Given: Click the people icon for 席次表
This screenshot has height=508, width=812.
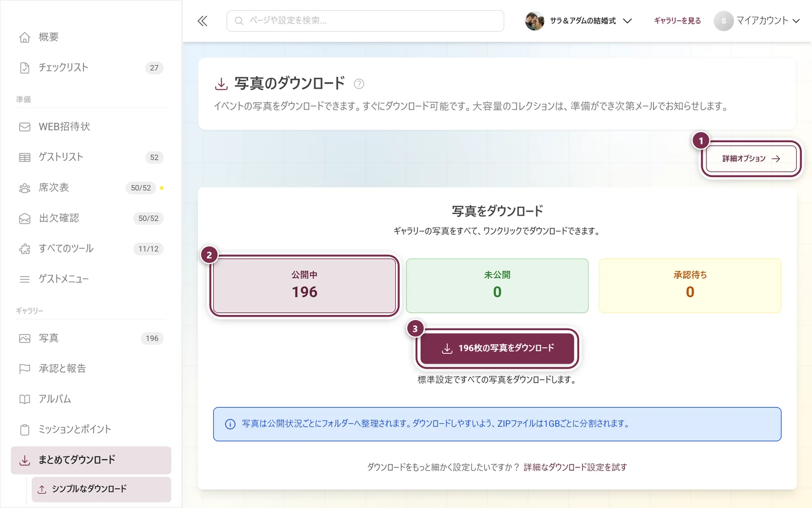Looking at the screenshot, I should [x=25, y=188].
